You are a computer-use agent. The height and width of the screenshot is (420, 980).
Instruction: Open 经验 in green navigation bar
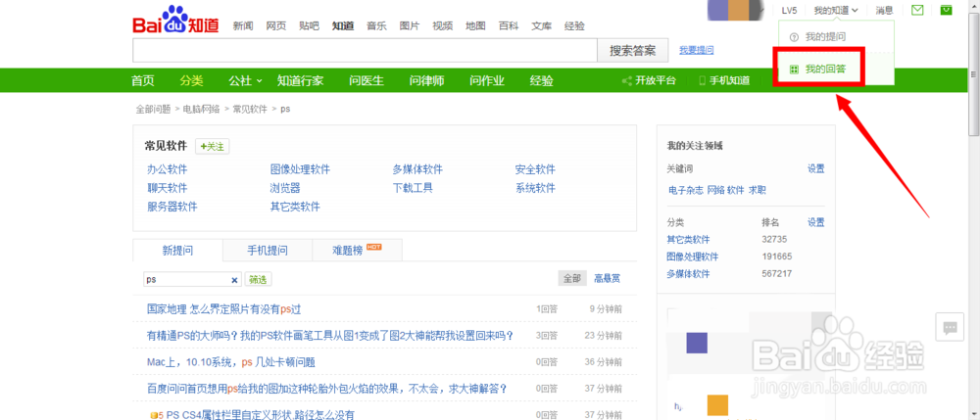(541, 80)
